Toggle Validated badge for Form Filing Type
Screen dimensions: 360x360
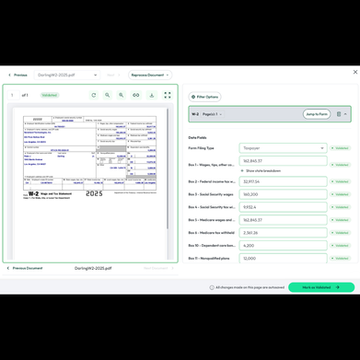340,148
